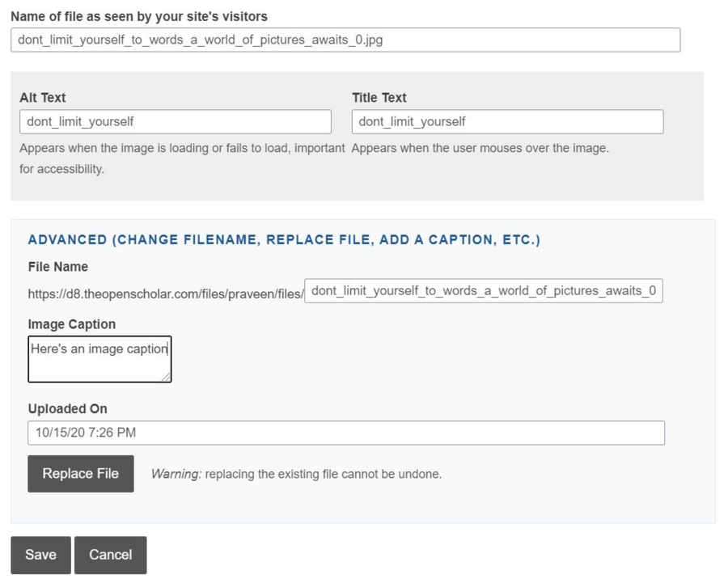Screen dimensions: 728x579
Task: Click the Title Text label
Action: coord(379,98)
